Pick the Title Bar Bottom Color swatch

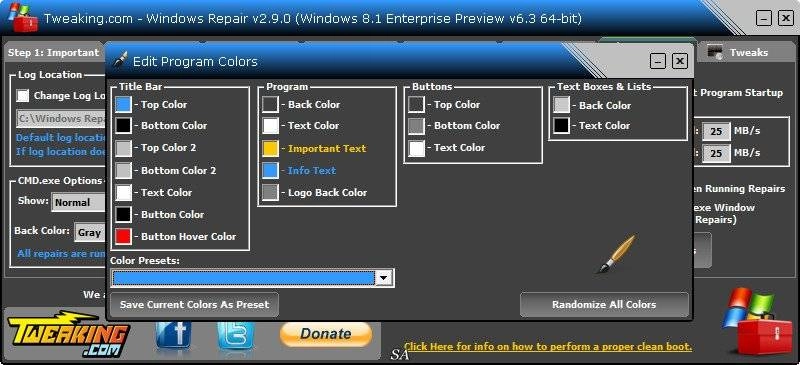[x=123, y=126]
